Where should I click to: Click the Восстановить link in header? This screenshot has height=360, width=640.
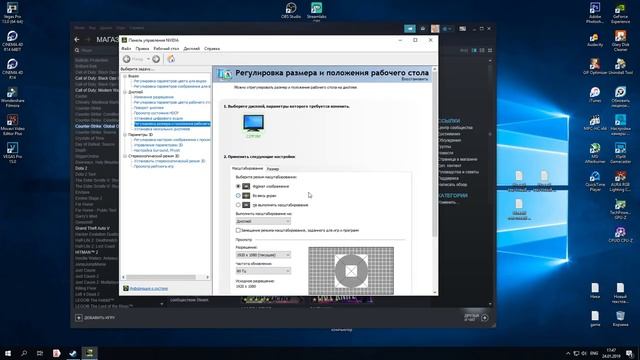(415, 79)
